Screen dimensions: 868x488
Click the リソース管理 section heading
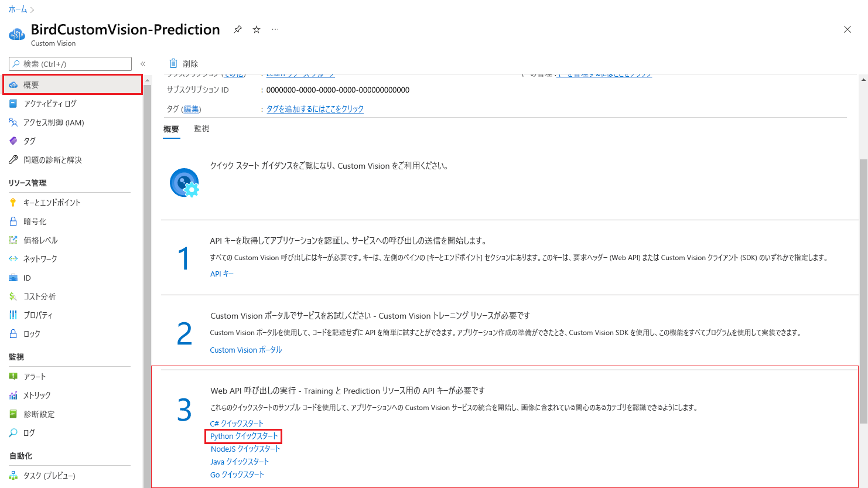pyautogui.click(x=28, y=183)
